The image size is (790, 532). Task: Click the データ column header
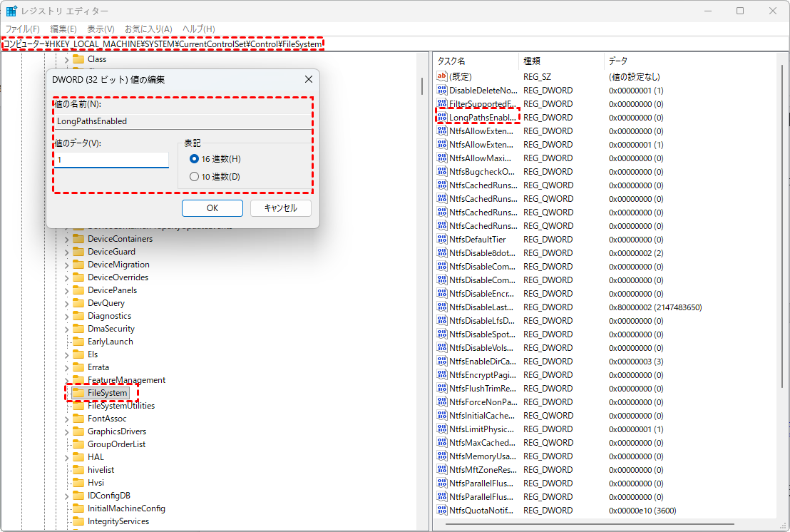(x=690, y=61)
